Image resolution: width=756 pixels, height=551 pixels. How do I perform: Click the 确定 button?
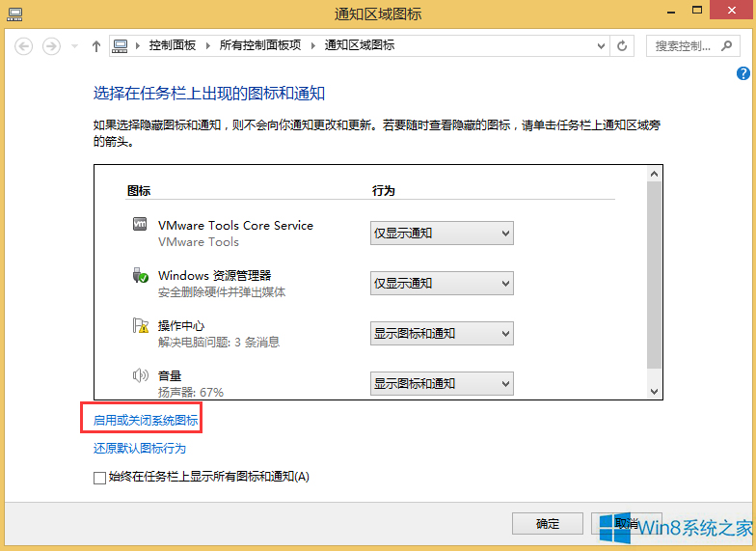[x=548, y=523]
